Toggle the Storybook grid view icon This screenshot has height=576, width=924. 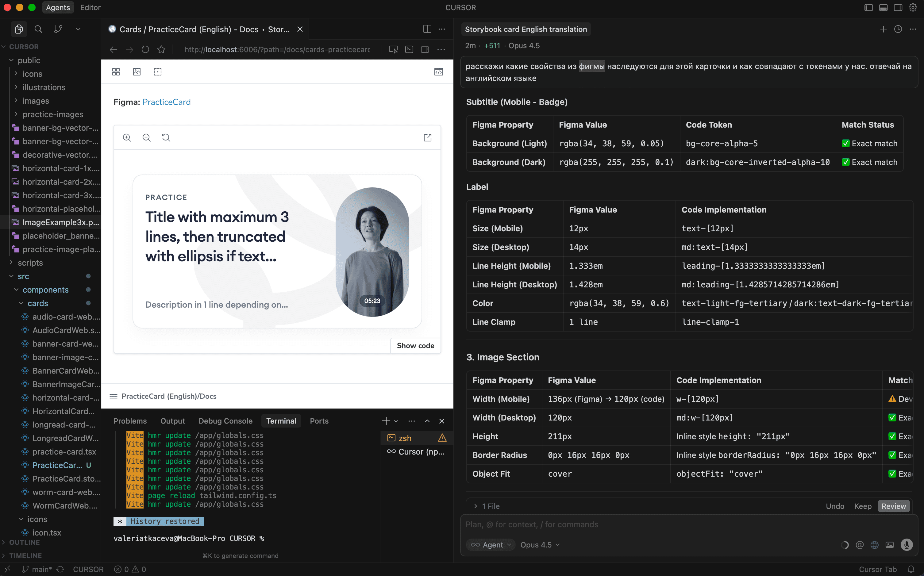coord(116,72)
